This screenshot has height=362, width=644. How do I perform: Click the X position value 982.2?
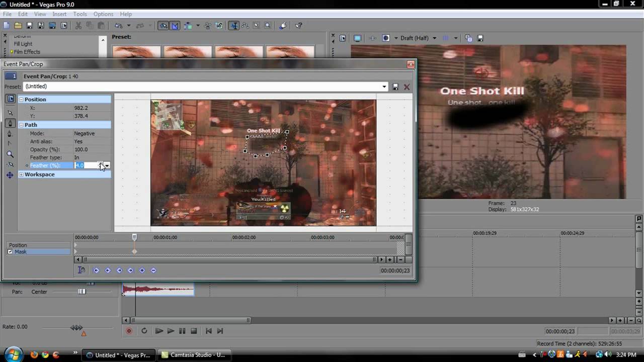(x=81, y=108)
